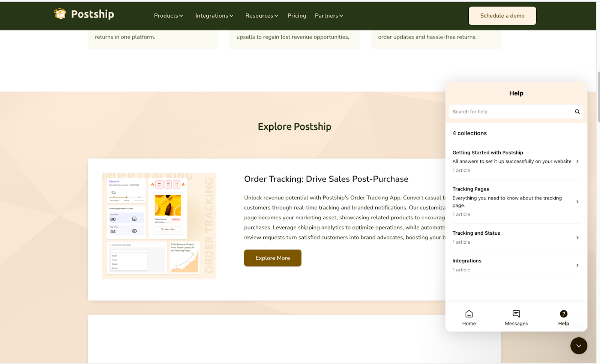Open Getting Started with Postship collection
The width and height of the screenshot is (600, 364).
[516, 161]
